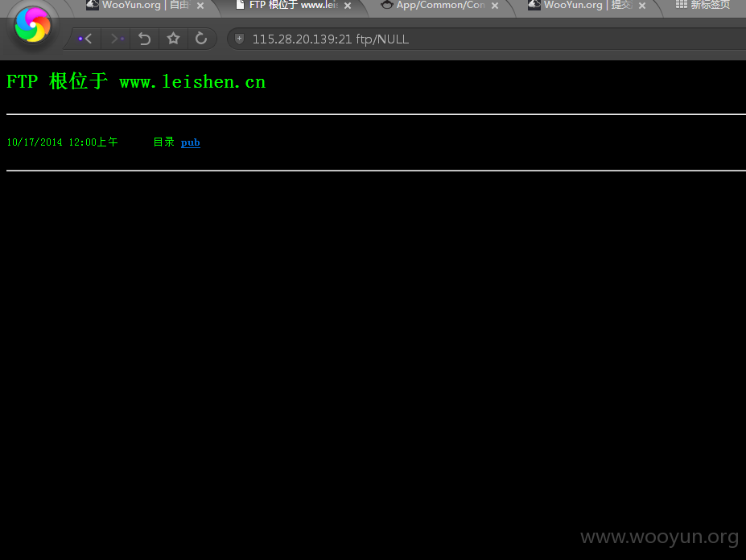
Task: Bookmark this page with the star icon
Action: pos(173,39)
